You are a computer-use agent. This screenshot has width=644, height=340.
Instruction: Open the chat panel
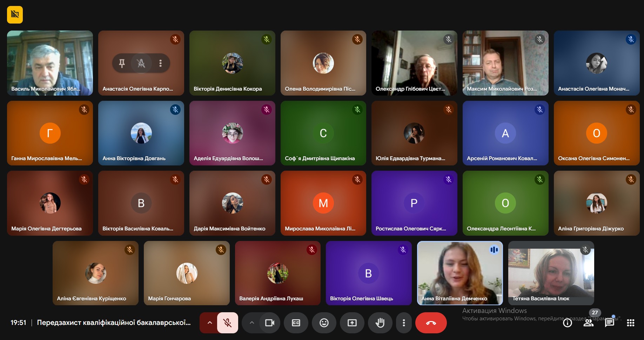[609, 323]
